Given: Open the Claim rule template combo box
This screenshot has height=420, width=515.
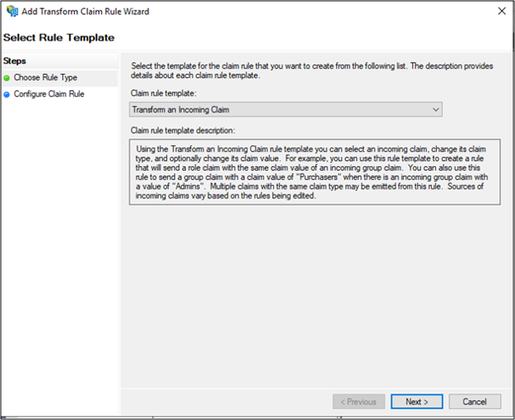Looking at the screenshot, I should [286, 110].
